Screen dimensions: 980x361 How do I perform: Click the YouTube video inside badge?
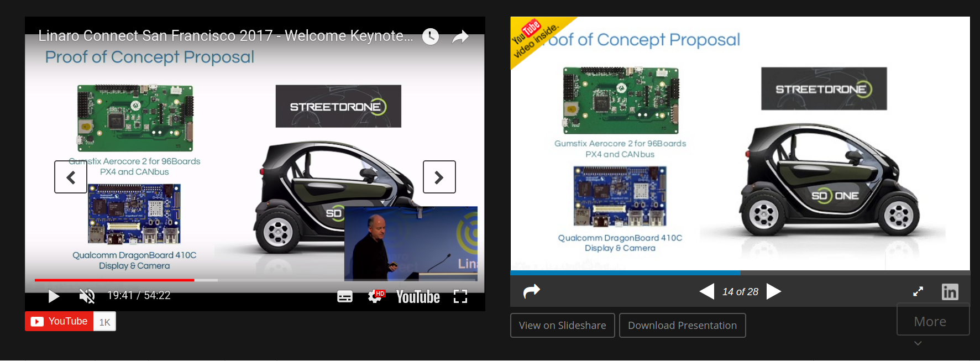pos(535,38)
